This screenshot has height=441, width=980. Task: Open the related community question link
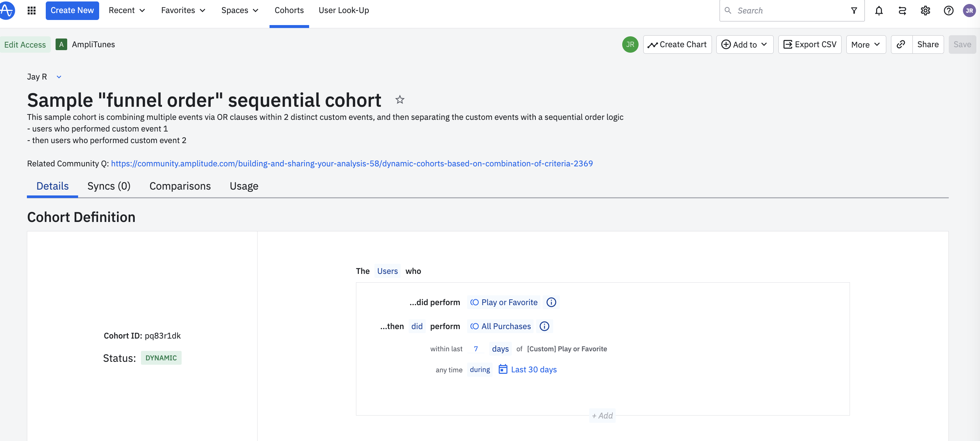click(x=352, y=163)
